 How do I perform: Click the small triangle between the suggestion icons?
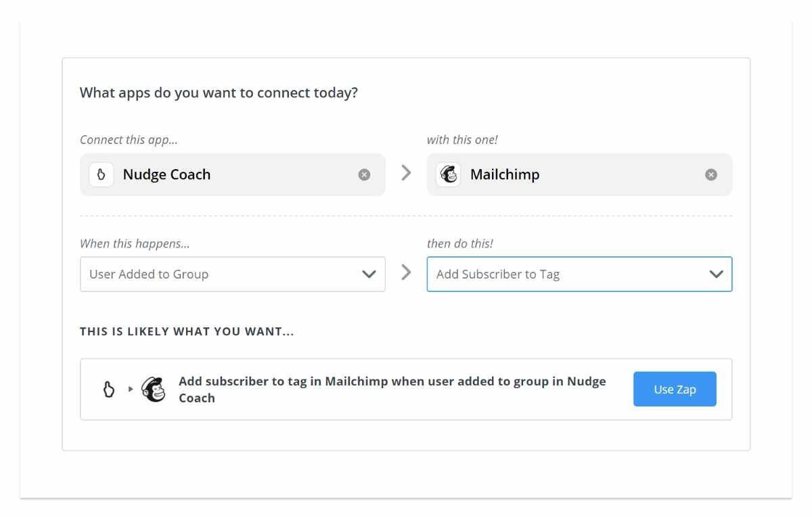pyautogui.click(x=131, y=390)
